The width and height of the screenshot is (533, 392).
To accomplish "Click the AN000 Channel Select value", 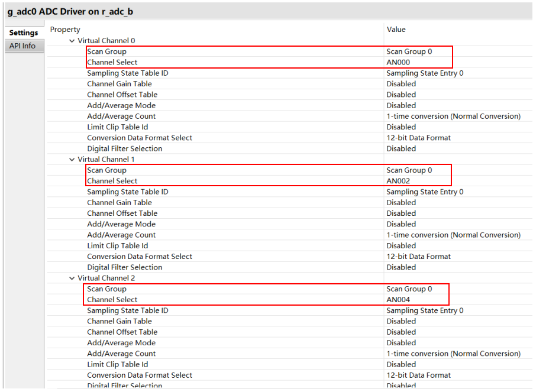I will coord(398,62).
